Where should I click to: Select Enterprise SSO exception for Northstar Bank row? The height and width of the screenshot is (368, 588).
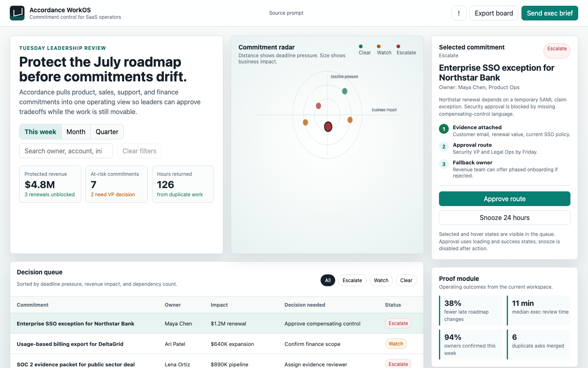tap(217, 323)
